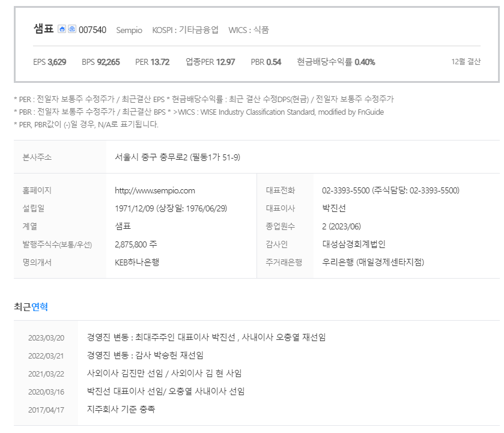Screen dimensions: 504x433
Task: Click the auditor 대성삼경회계법인
Action: click(354, 244)
